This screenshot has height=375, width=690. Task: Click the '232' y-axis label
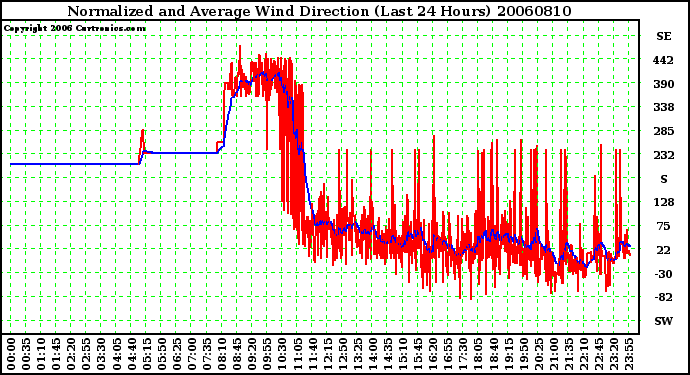pos(663,155)
